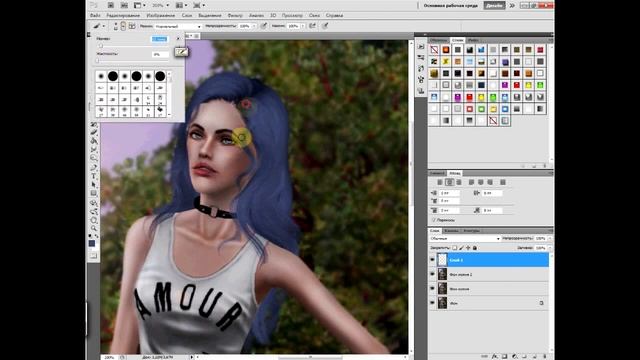Open the Справка menu
The image size is (640, 360).
point(334,15)
